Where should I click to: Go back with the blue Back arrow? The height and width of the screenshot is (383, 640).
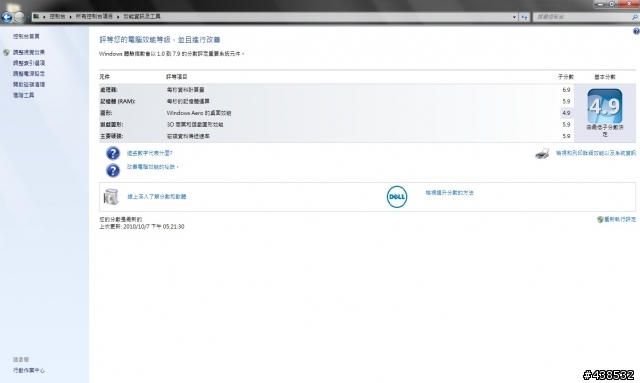click(x=7, y=17)
